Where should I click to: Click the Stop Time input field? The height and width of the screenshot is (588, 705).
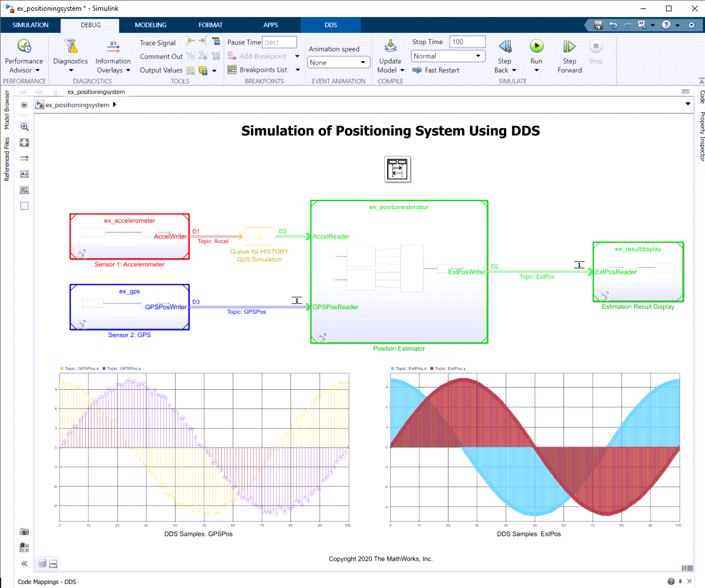point(467,41)
